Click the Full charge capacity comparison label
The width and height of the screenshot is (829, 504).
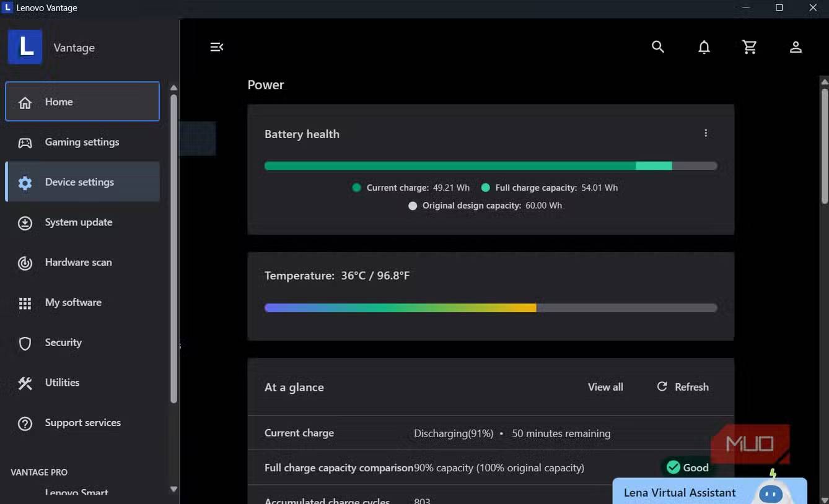coord(339,467)
